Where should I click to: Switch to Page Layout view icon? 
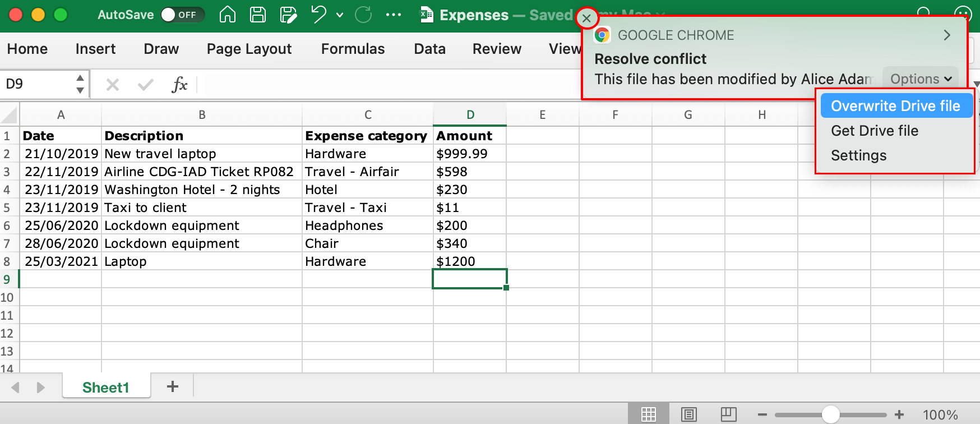689,414
